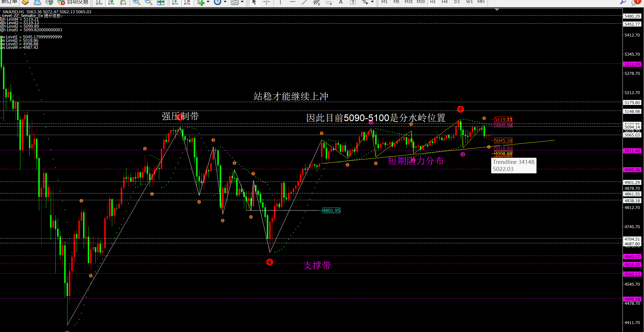Open the search magnifier icon
Viewport: 644px width, 332px height.
[x=623, y=2]
